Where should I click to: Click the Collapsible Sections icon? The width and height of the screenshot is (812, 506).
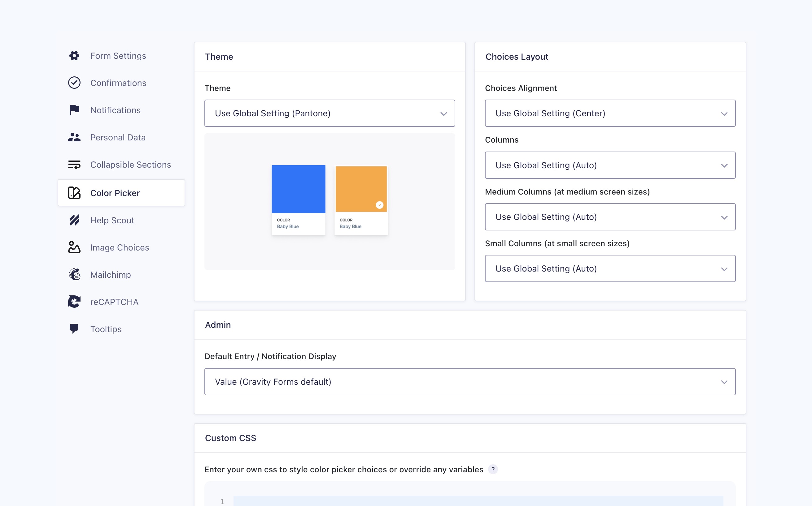coord(75,165)
